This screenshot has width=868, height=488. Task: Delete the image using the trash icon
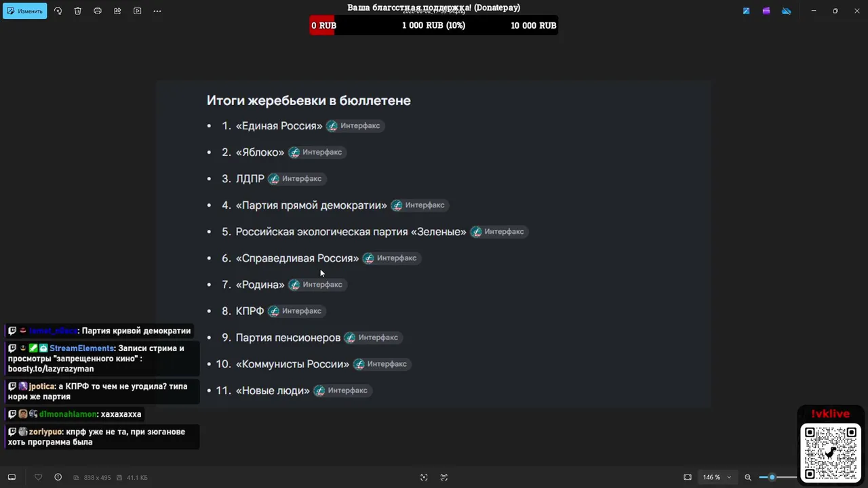78,11
